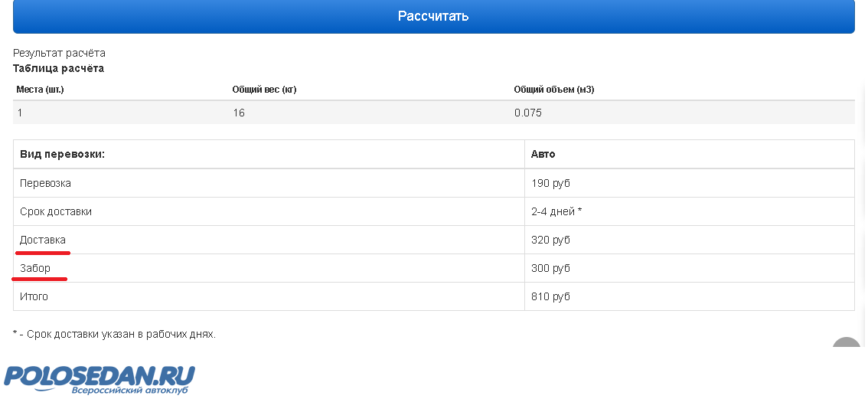Click the Итого 810 руб total
This screenshot has width=868, height=399.
tap(550, 296)
